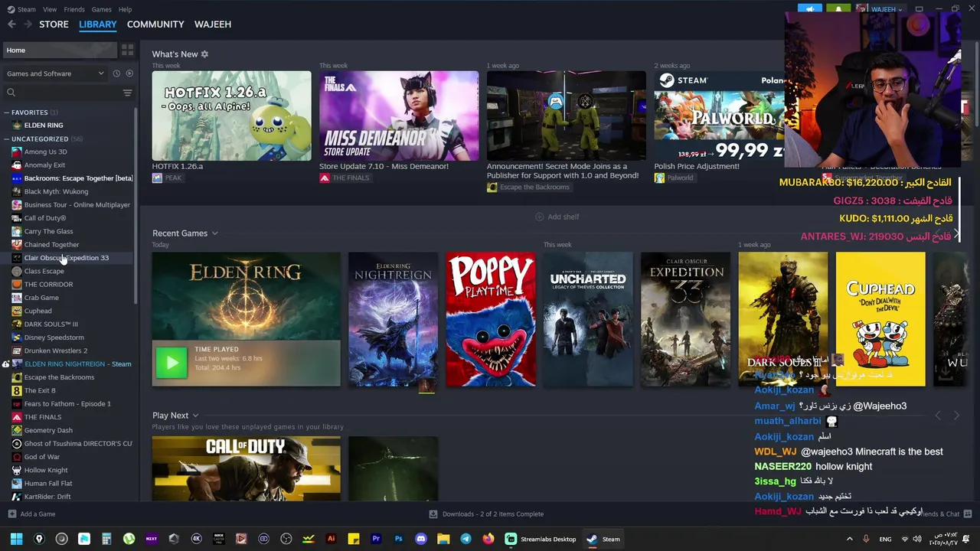980x551 pixels.
Task: Click God of War icon in the library list
Action: coord(17,457)
